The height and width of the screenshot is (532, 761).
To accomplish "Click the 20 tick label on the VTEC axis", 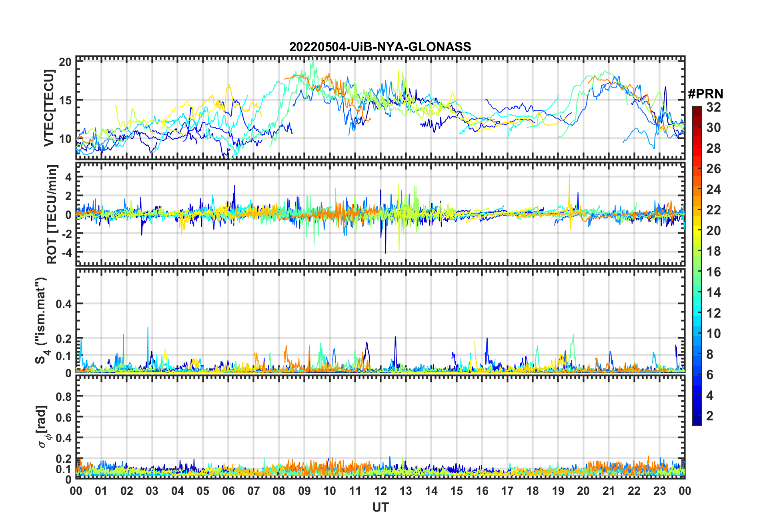I will 65,62.
